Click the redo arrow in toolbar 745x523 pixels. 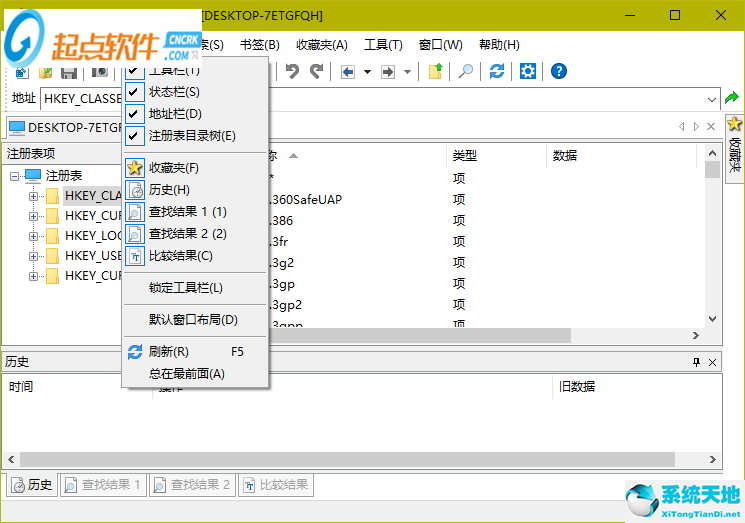click(x=316, y=72)
